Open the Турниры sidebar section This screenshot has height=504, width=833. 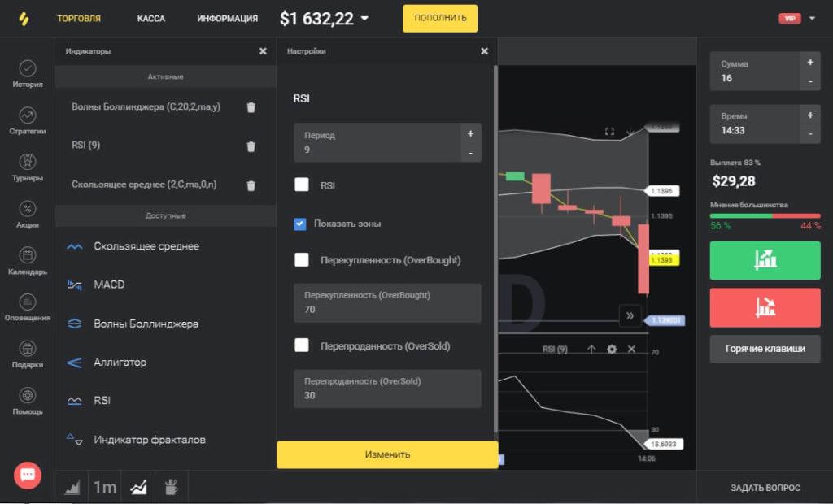tap(28, 167)
